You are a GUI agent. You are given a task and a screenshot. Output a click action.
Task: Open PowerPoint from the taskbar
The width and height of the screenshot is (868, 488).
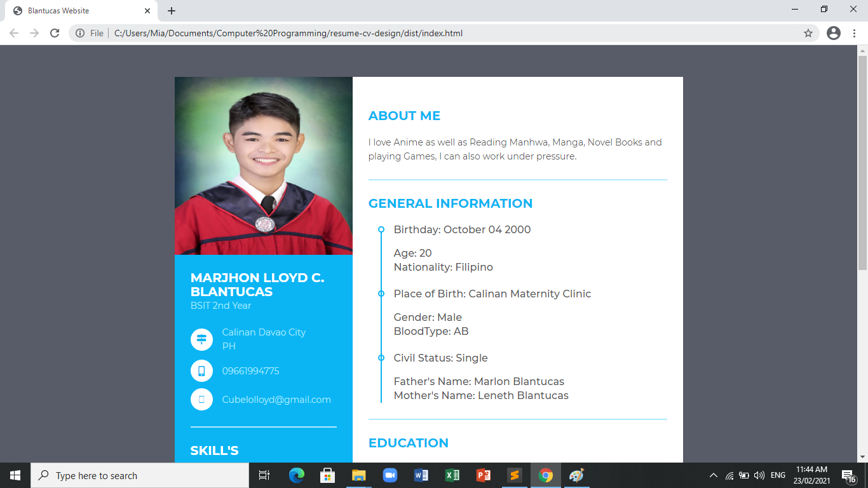pyautogui.click(x=484, y=475)
